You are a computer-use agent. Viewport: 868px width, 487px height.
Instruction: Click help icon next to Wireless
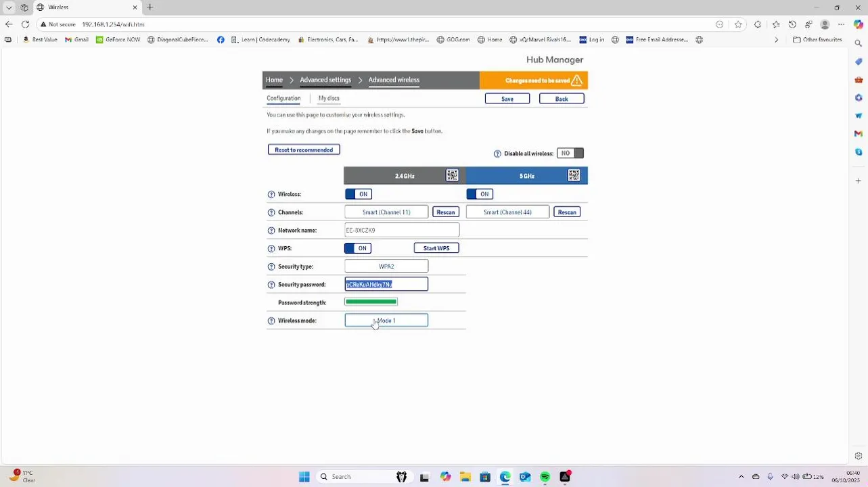(x=271, y=195)
